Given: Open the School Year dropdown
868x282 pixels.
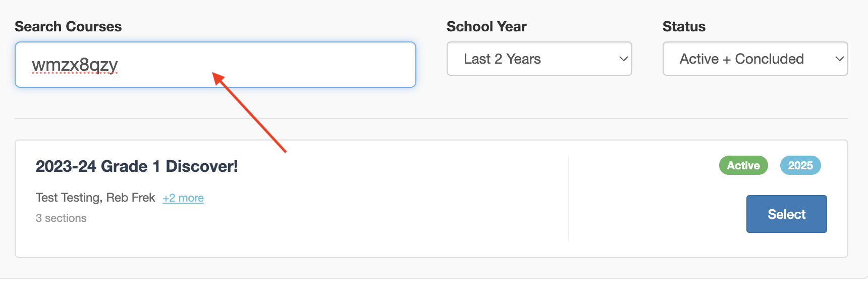Looking at the screenshot, I should point(539,59).
